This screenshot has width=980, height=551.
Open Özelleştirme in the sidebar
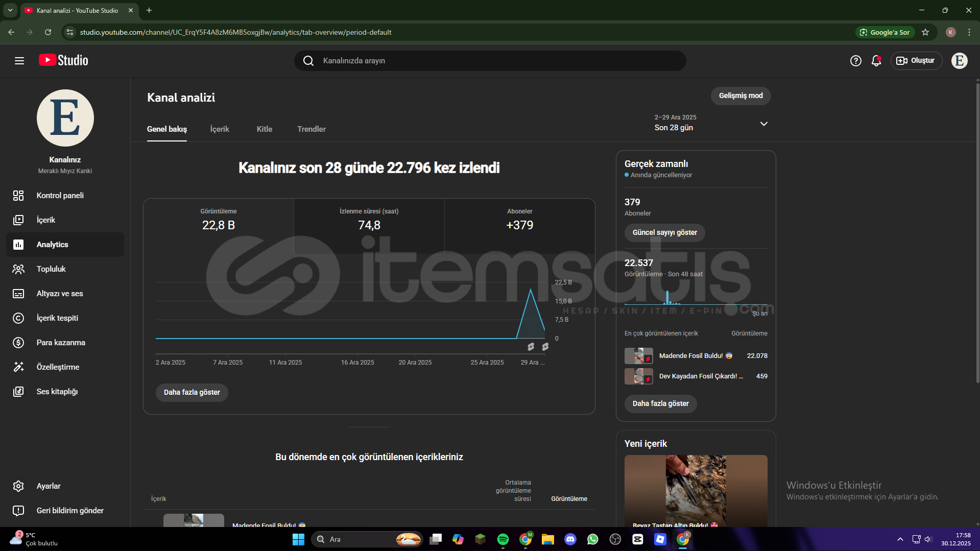tap(65, 367)
